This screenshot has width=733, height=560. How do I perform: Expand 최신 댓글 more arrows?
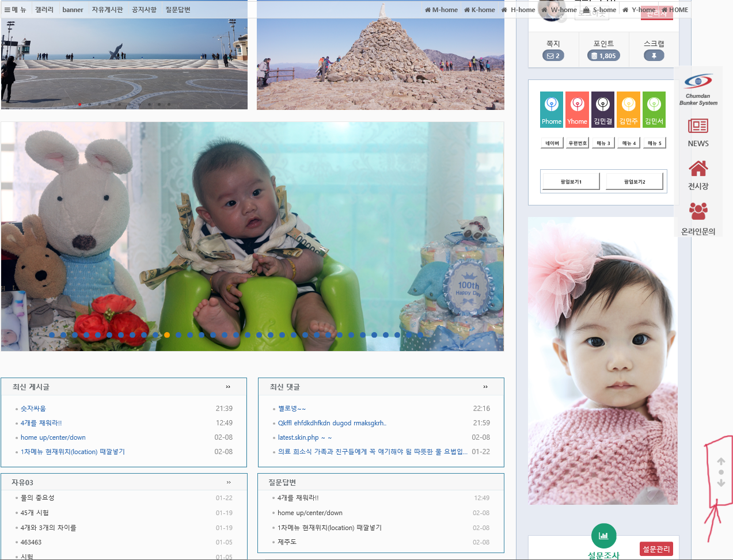tap(485, 387)
